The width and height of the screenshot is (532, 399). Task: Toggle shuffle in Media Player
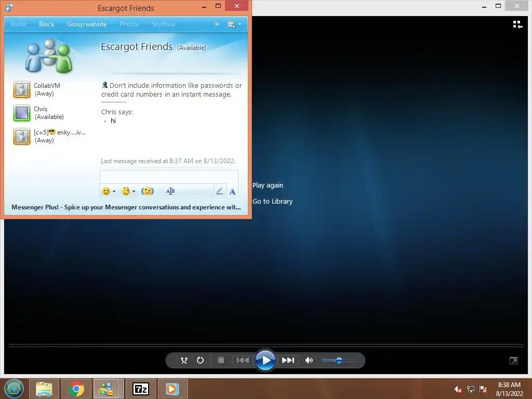(x=184, y=361)
